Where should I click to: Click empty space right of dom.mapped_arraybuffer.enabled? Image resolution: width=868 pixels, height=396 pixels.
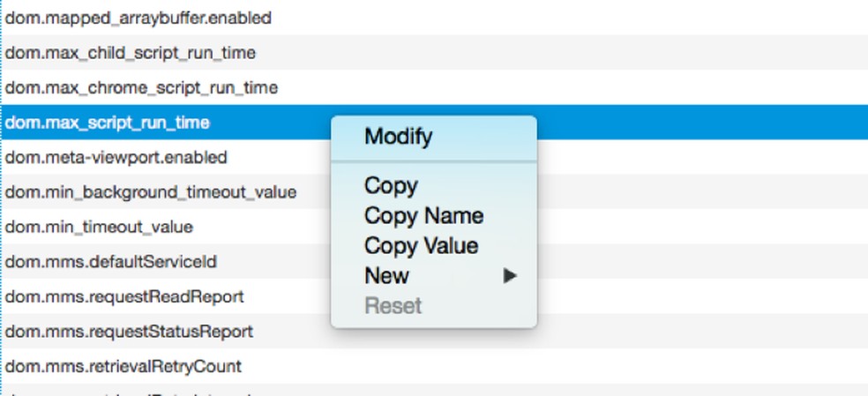click(573, 18)
